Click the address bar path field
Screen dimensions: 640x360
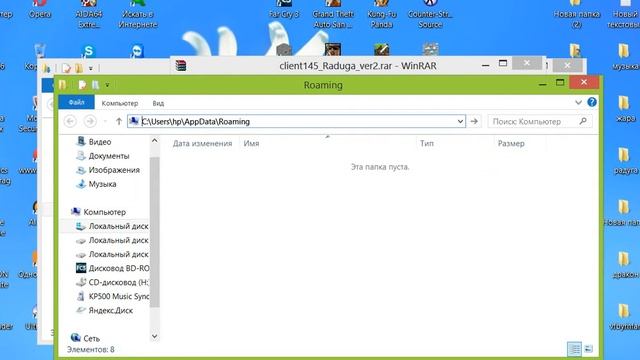click(297, 121)
